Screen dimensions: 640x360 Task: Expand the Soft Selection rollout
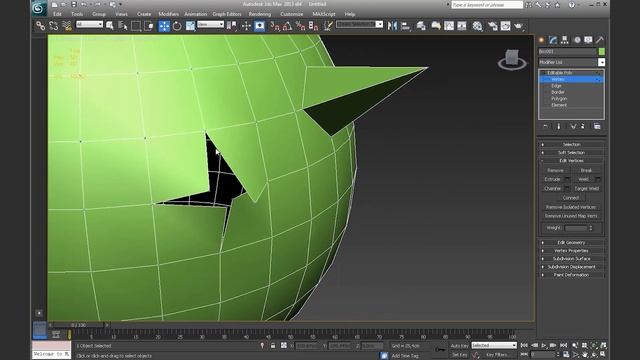point(571,153)
